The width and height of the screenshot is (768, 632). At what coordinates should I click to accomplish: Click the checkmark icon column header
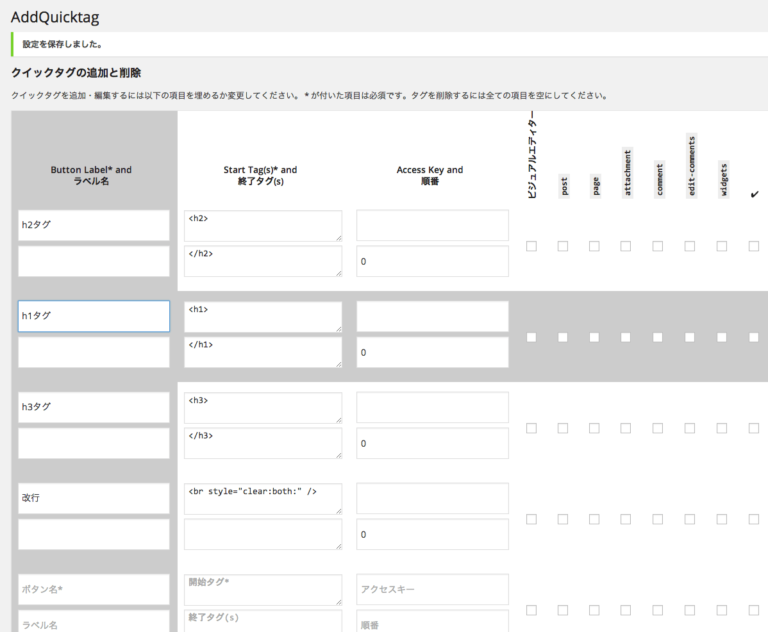coord(754,194)
